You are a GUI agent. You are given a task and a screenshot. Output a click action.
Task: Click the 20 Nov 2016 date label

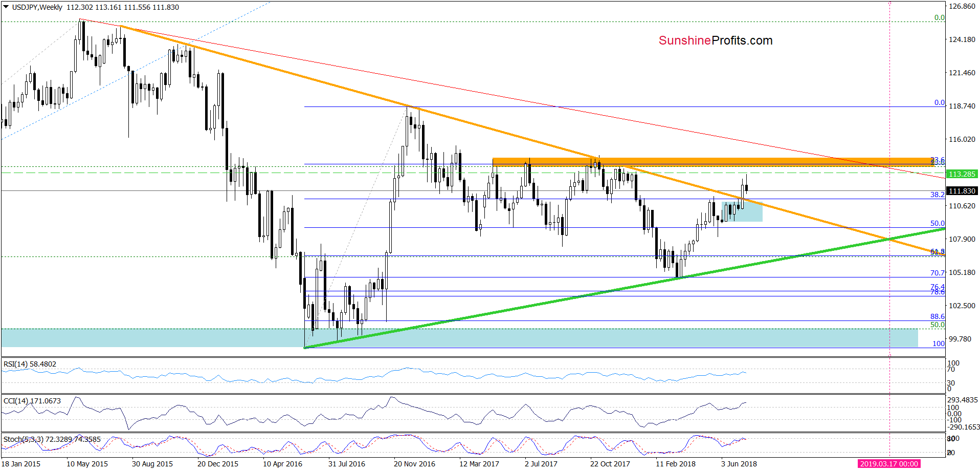point(414,464)
